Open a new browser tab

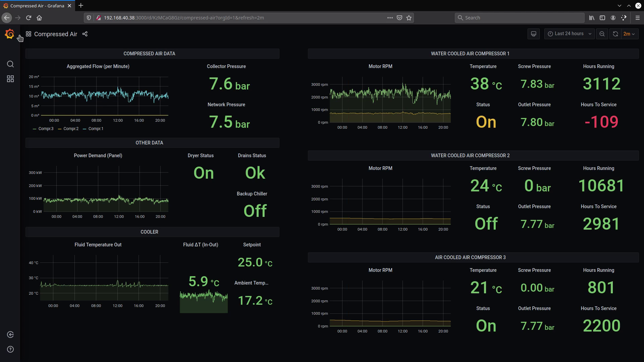[81, 6]
